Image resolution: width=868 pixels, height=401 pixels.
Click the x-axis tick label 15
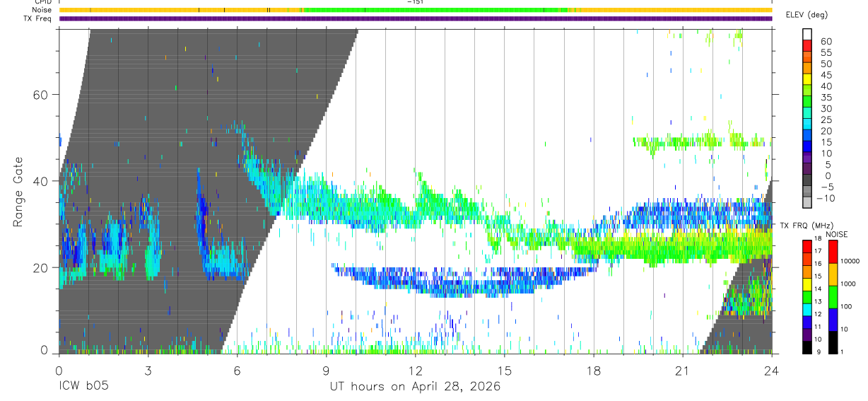click(504, 371)
